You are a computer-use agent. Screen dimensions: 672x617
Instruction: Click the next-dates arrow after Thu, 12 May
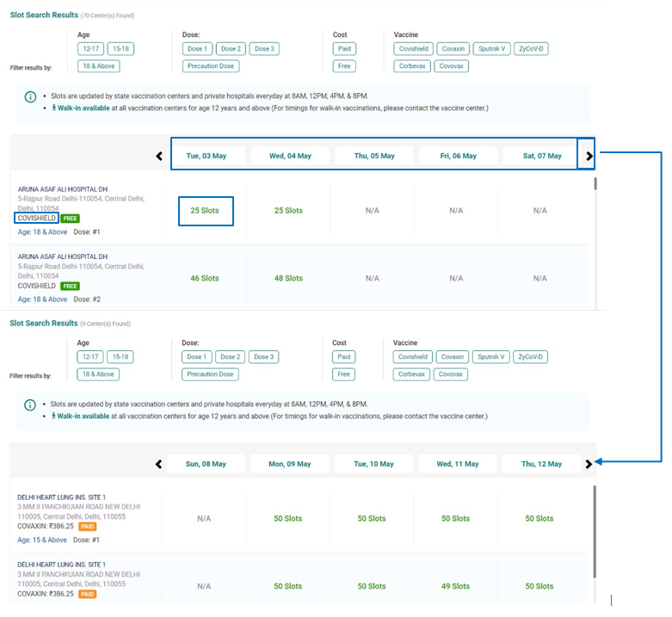click(x=589, y=464)
